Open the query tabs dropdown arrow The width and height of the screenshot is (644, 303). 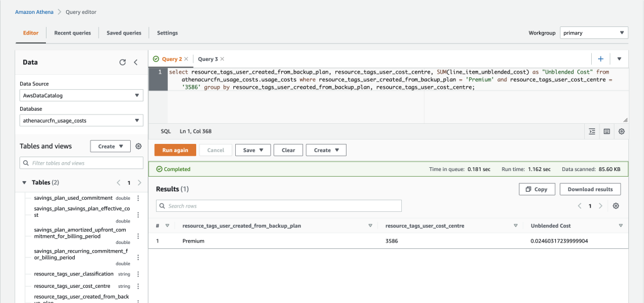619,59
